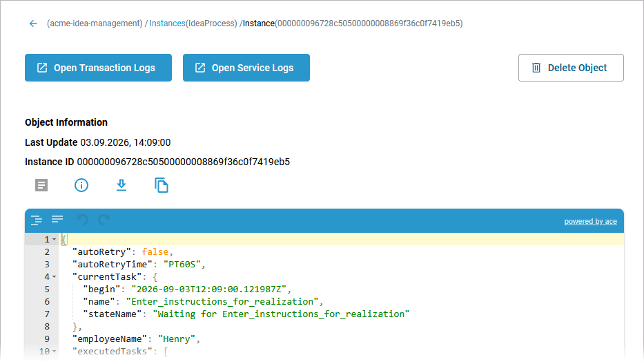Click the undo icon in the editor toolbar

pyautogui.click(x=83, y=220)
